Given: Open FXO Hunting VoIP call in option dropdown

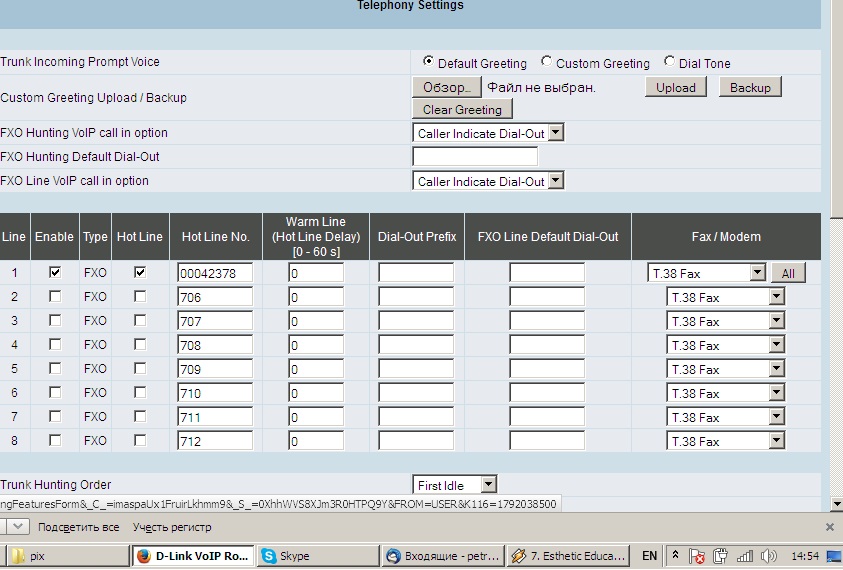Looking at the screenshot, I should pos(488,133).
